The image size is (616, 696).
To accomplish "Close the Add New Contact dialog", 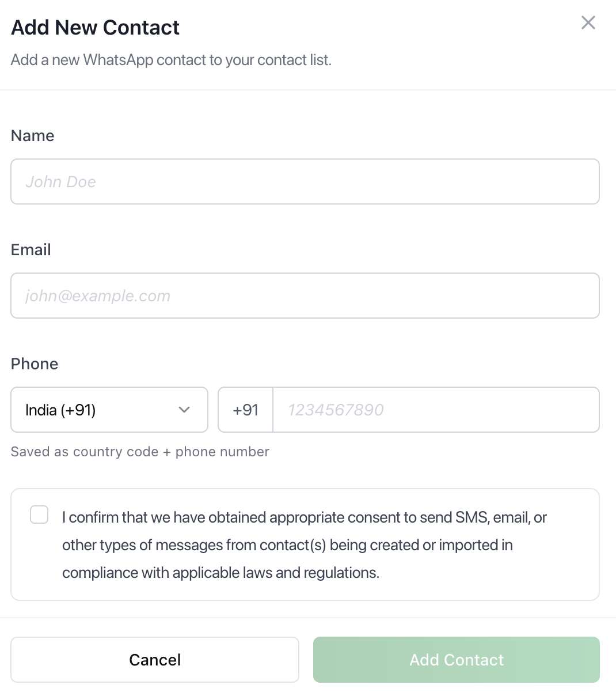I will 588,22.
